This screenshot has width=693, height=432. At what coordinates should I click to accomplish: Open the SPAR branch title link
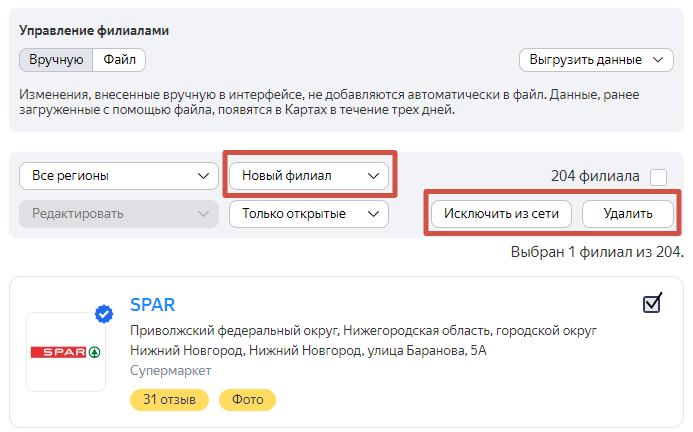coord(153,305)
